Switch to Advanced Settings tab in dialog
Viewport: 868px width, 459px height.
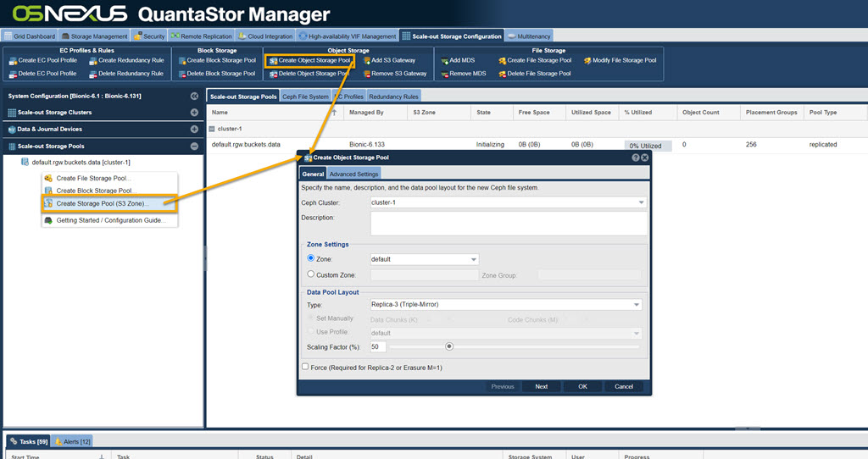(x=353, y=174)
